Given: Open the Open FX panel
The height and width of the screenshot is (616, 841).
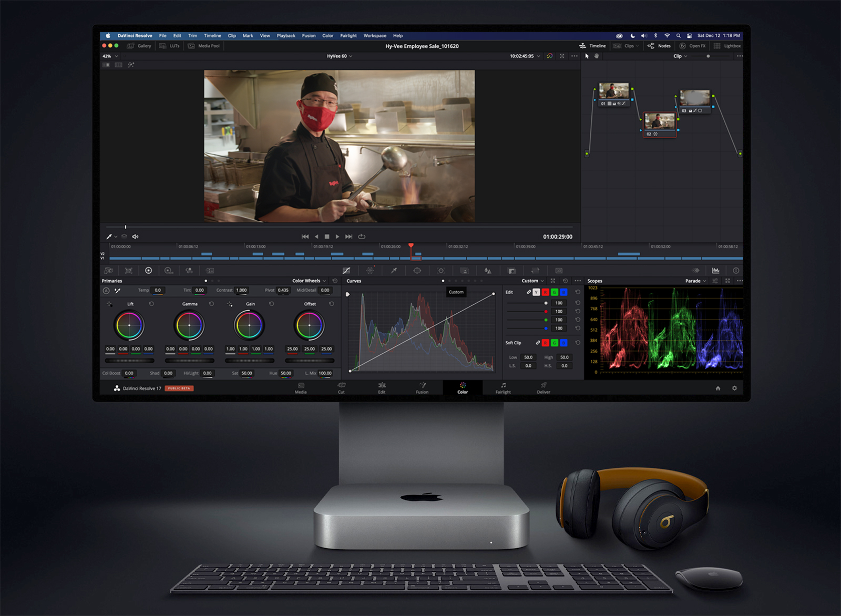Looking at the screenshot, I should coord(692,46).
